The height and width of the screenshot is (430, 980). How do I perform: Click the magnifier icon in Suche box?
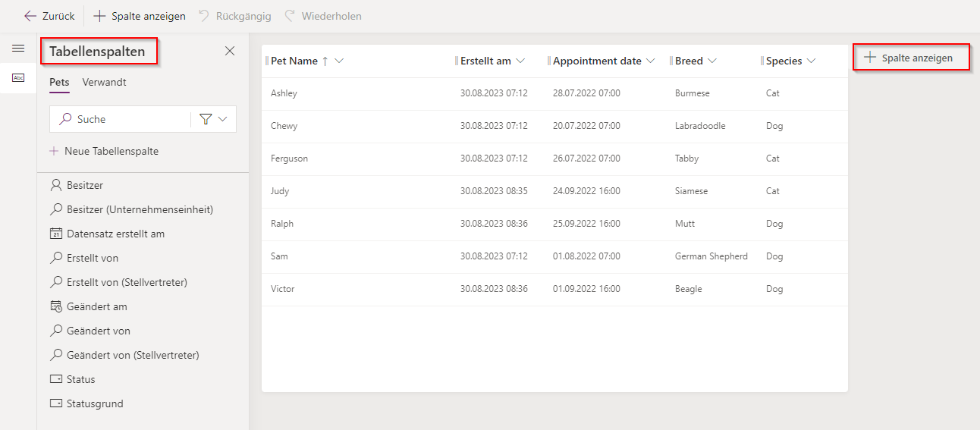(65, 119)
